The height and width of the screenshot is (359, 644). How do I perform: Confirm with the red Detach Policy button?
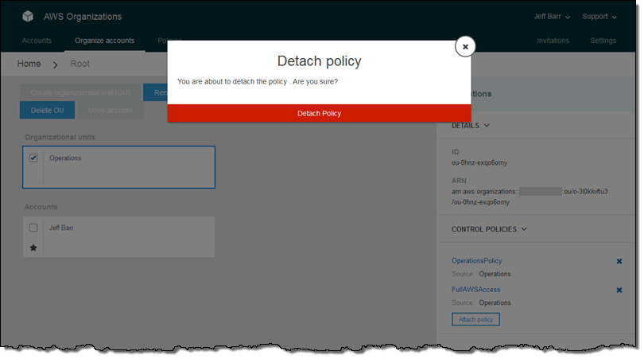(319, 114)
